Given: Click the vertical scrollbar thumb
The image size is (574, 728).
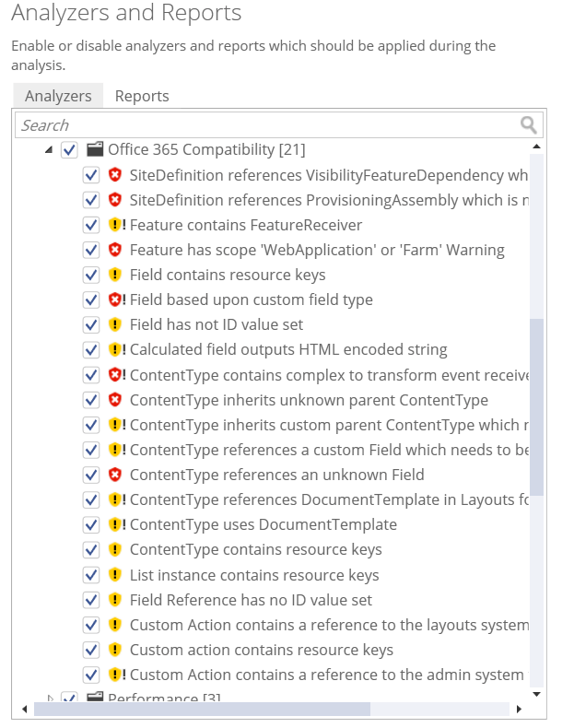Looking at the screenshot, I should pyautogui.click(x=536, y=406).
